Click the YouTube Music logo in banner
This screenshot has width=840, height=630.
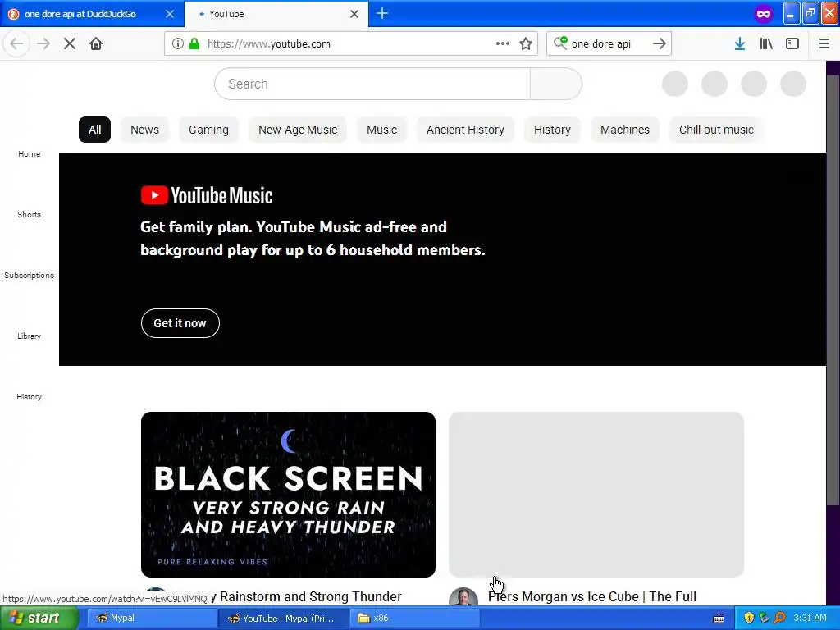click(207, 195)
